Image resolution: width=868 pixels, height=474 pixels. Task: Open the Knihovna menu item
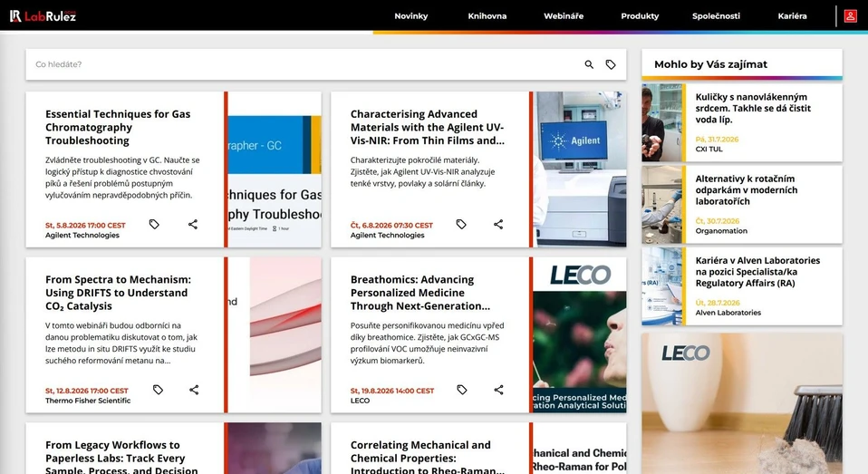[x=487, y=16]
